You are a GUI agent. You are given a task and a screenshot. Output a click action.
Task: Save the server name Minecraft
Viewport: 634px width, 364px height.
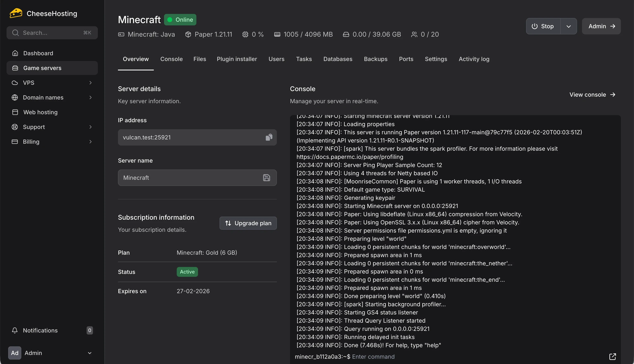266,177
